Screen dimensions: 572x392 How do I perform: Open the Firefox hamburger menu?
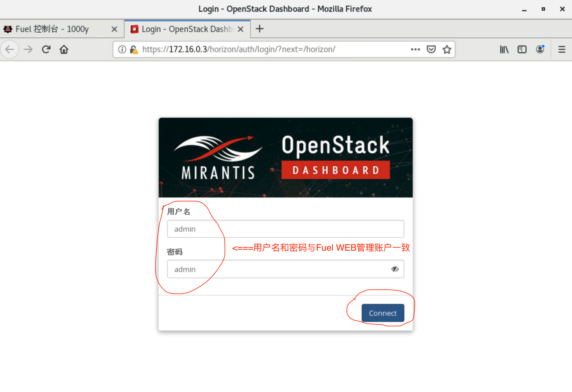click(x=562, y=50)
